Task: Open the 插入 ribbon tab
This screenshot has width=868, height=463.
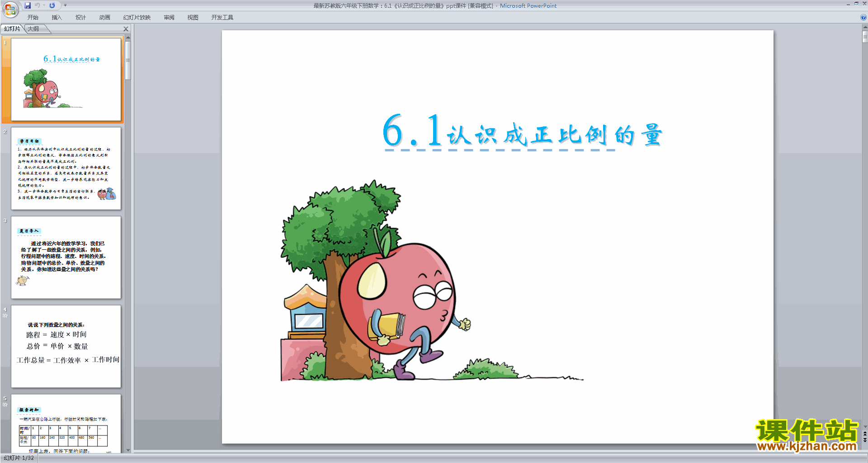Action: click(57, 18)
